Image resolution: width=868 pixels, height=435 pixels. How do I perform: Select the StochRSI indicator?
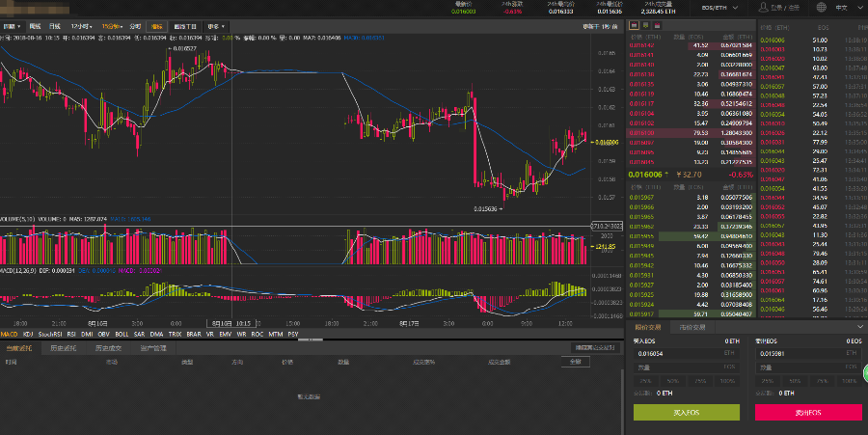[50, 334]
